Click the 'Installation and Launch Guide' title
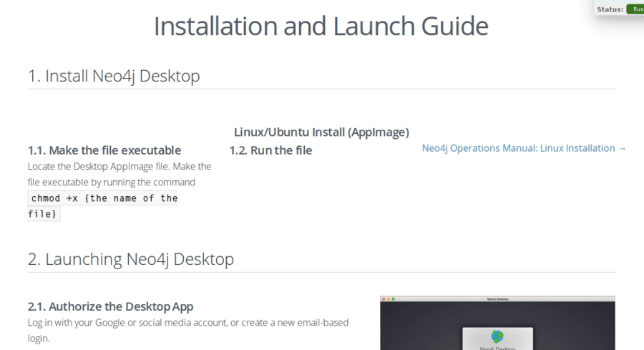 tap(321, 26)
